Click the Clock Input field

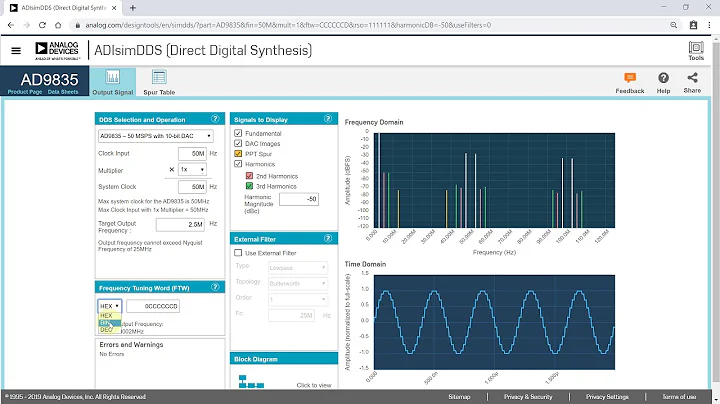[x=192, y=153]
